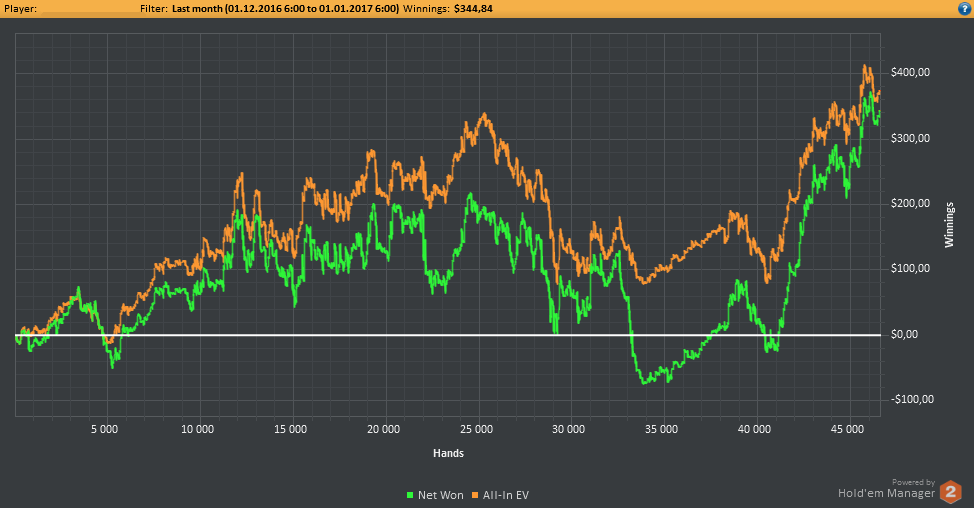Viewport: 974px width, 508px height.
Task: Click the 15 000 hands axis tick
Action: (x=290, y=429)
